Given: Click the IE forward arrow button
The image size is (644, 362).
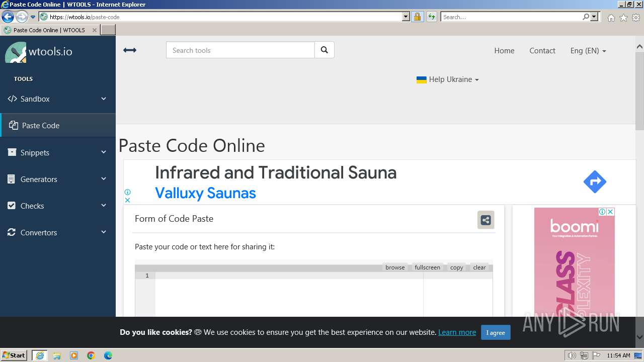Looking at the screenshot, I should [x=22, y=17].
